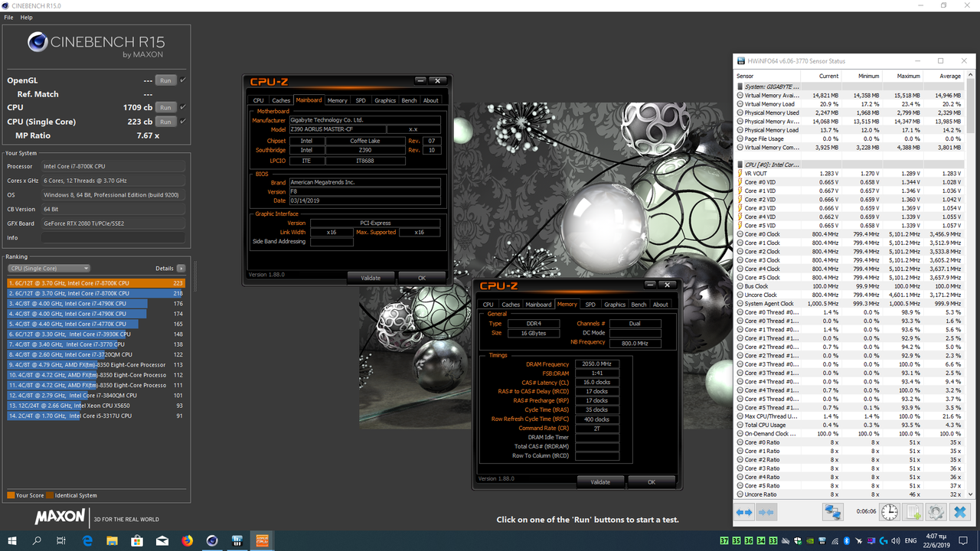The width and height of the screenshot is (980, 551).
Task: Open HWiNFO remote monitoring computers icon
Action: click(833, 512)
